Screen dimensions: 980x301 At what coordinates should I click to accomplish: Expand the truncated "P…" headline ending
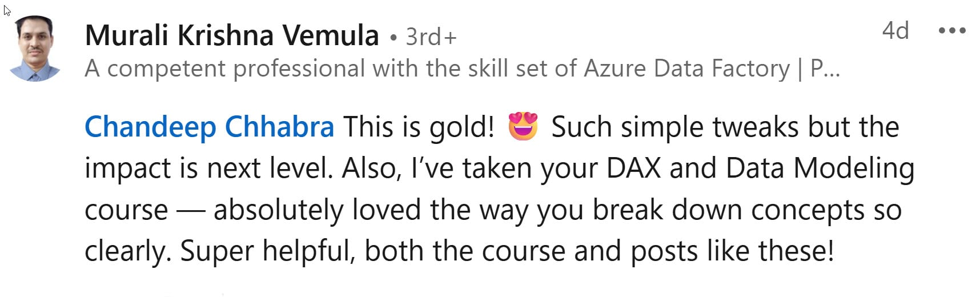pyautogui.click(x=825, y=69)
